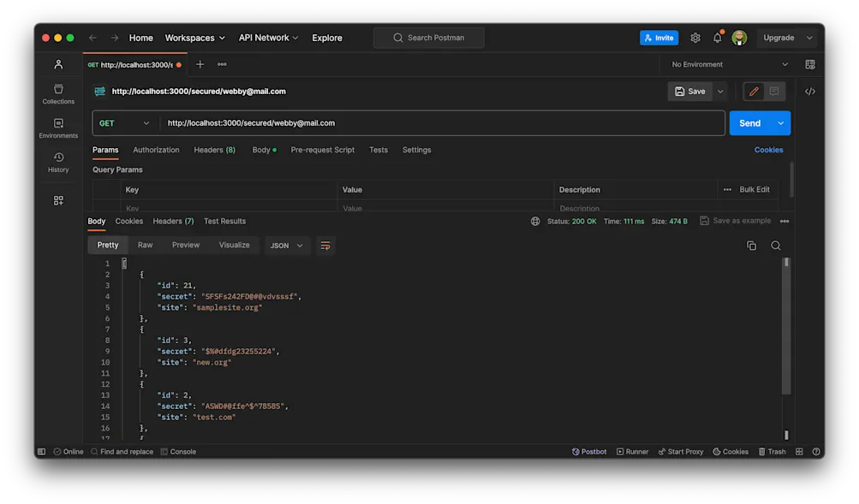Switch to the request Body tab
859x504 pixels.
[264, 150]
